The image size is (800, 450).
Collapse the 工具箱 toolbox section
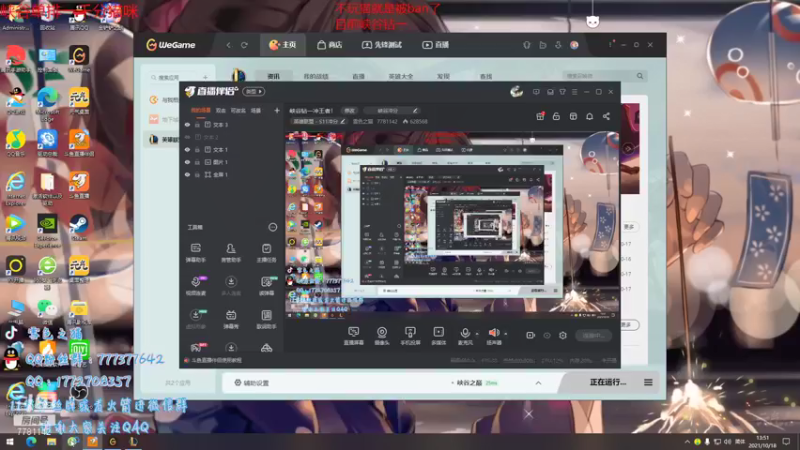coord(272,227)
